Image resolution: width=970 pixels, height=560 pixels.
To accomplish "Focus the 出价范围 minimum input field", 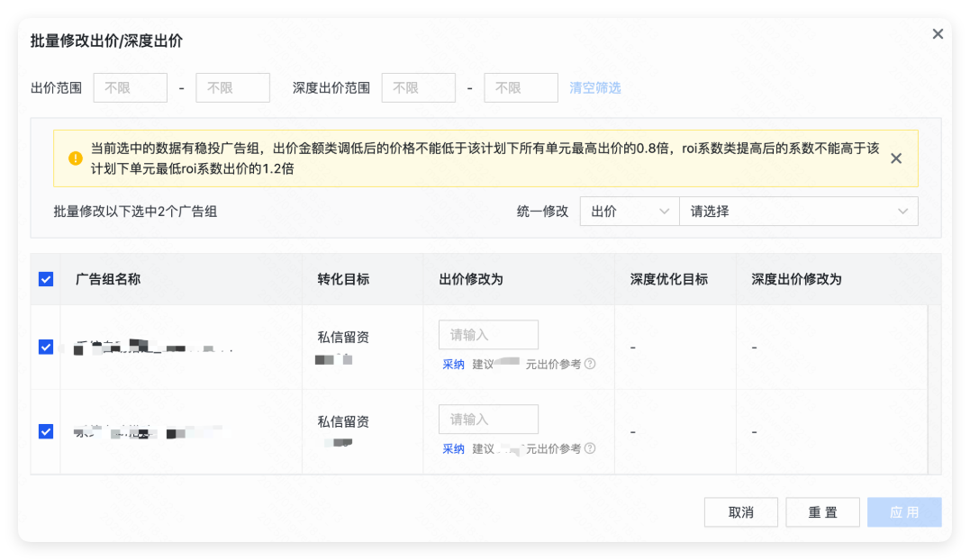I will click(x=131, y=87).
